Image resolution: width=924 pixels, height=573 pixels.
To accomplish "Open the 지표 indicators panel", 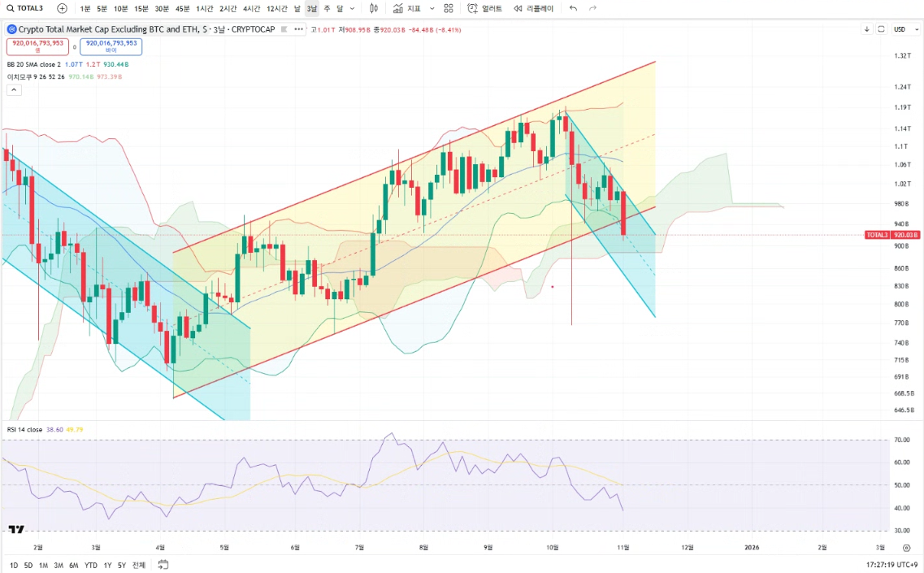I will (408, 8).
